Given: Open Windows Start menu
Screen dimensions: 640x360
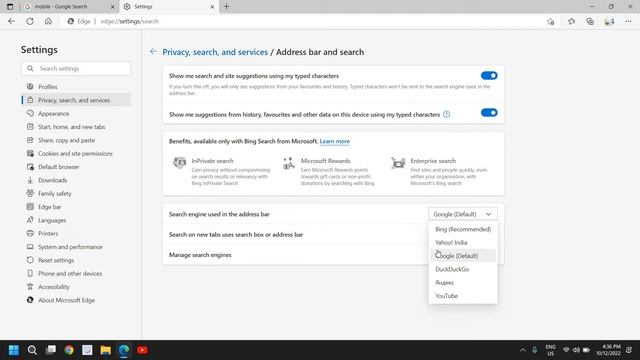Looking at the screenshot, I should tap(14, 350).
